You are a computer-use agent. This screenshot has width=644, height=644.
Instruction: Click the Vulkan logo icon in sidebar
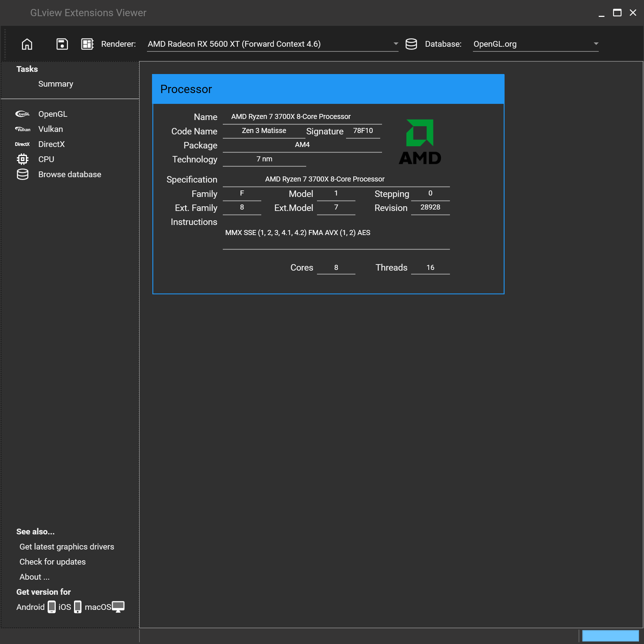22,129
